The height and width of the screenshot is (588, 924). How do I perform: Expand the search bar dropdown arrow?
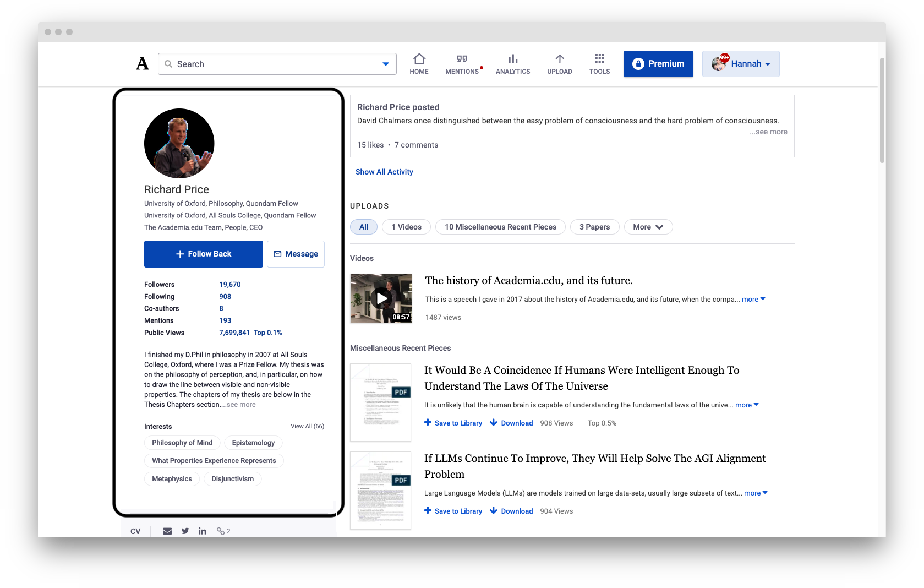point(385,64)
